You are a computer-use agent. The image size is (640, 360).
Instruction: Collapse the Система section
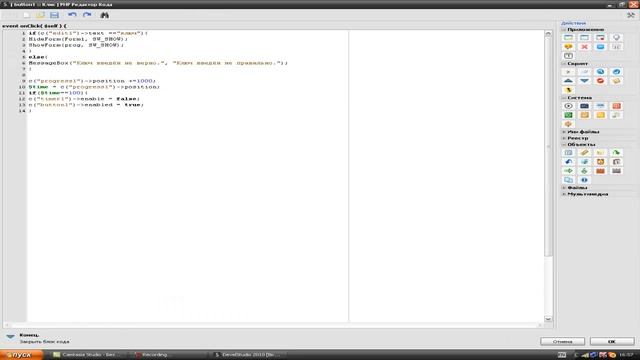click(x=564, y=98)
